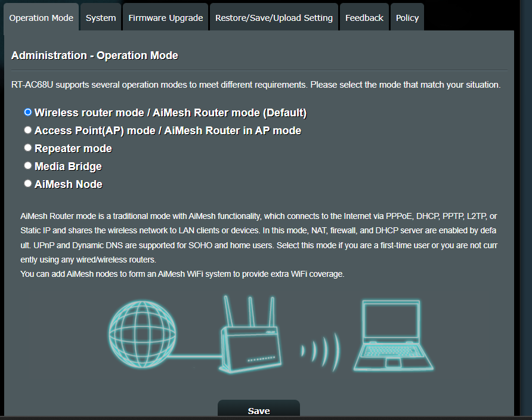532x420 pixels.
Task: Select the Repeater mode option
Action: point(28,147)
